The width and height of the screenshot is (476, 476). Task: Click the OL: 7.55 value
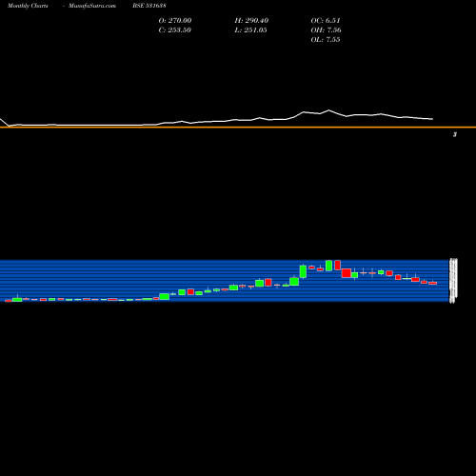(x=326, y=39)
